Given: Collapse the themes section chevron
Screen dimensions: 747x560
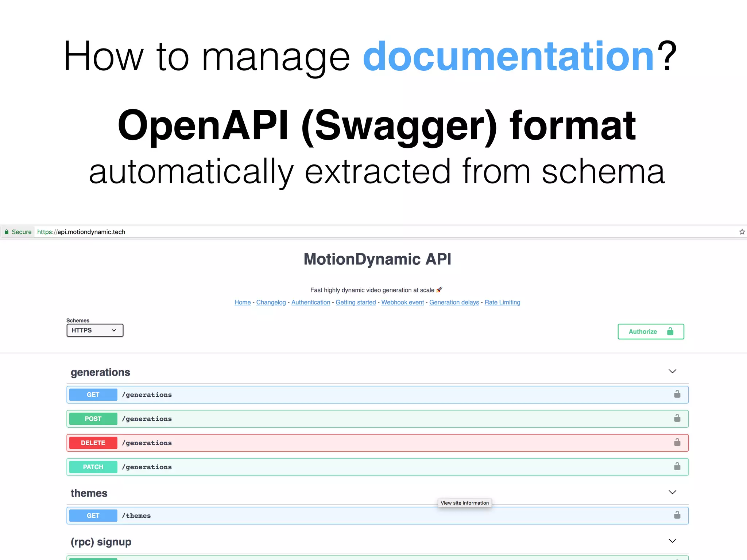Looking at the screenshot, I should tap(673, 492).
